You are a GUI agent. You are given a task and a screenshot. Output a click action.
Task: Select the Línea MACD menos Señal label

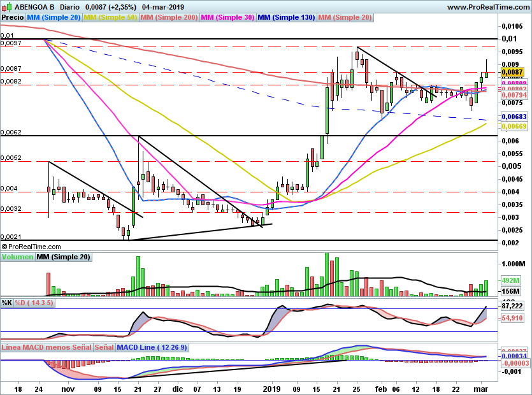pyautogui.click(x=47, y=347)
